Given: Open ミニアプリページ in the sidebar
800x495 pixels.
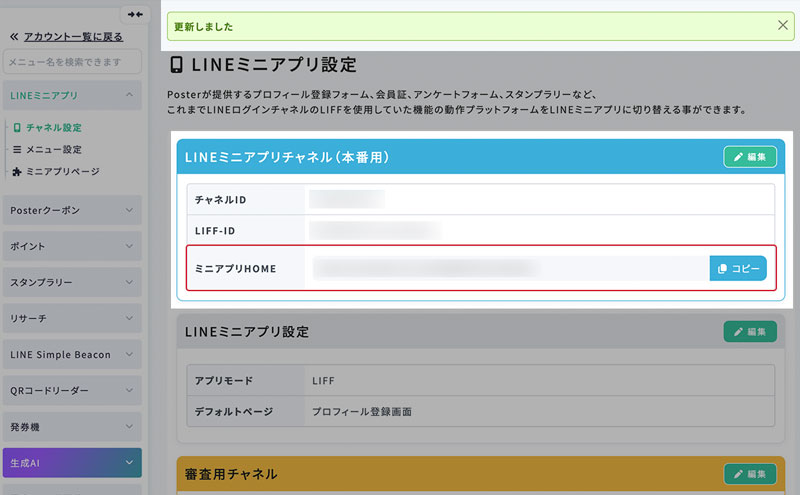Looking at the screenshot, I should (62, 172).
